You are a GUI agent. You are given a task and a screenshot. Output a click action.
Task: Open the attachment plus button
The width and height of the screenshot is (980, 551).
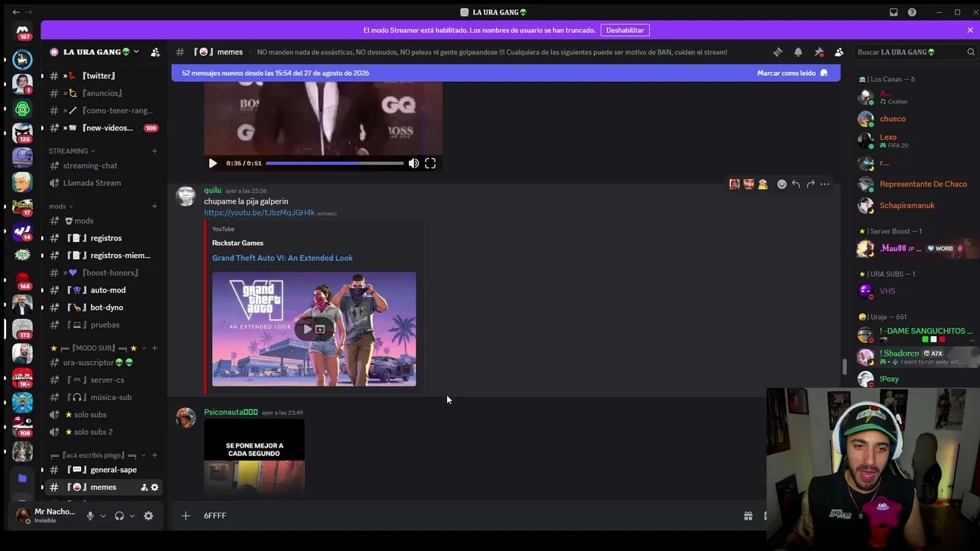(185, 516)
